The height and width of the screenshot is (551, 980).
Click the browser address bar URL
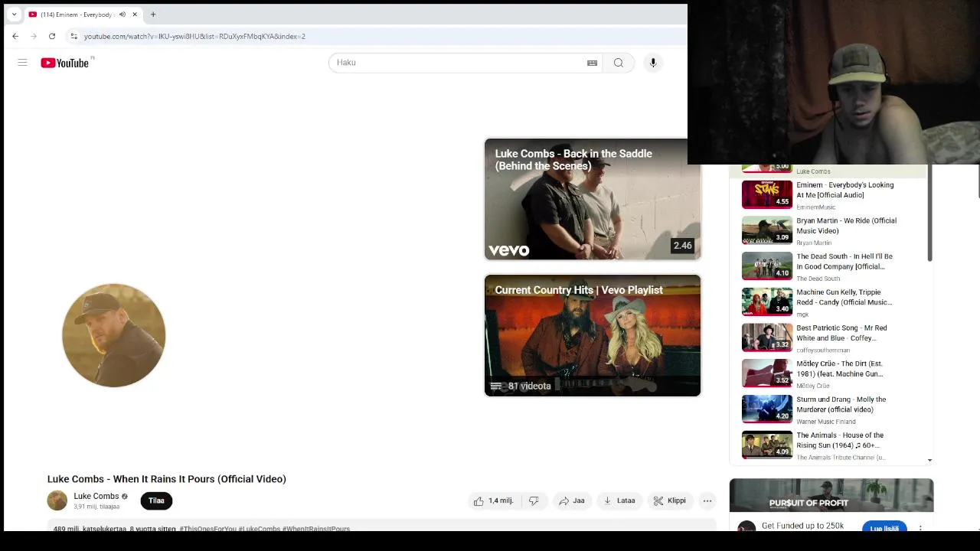pyautogui.click(x=194, y=36)
